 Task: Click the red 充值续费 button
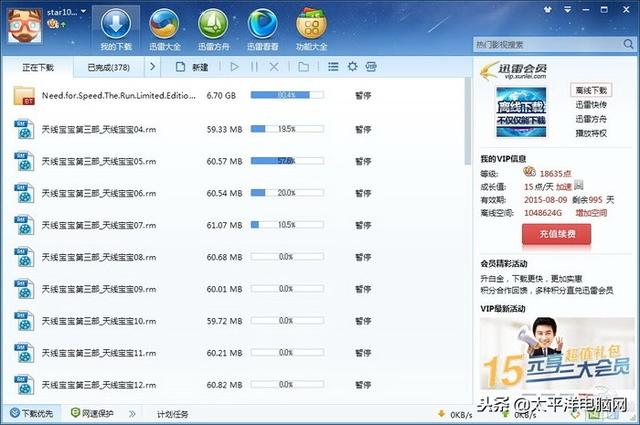[543, 234]
